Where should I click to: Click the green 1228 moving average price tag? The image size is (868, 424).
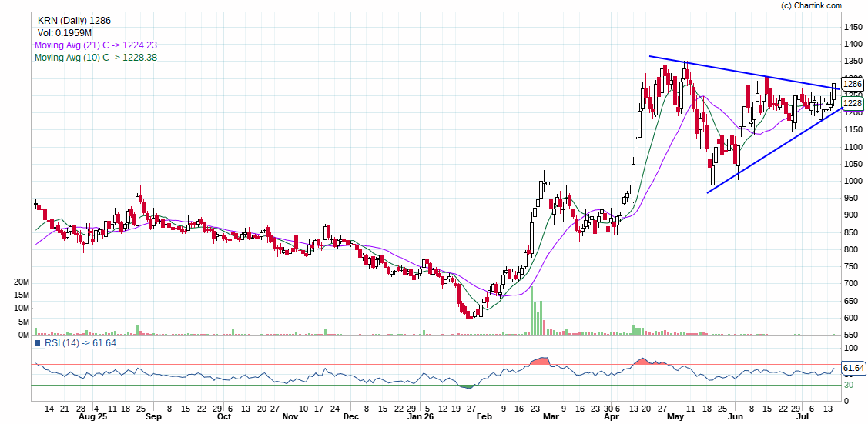coord(852,103)
